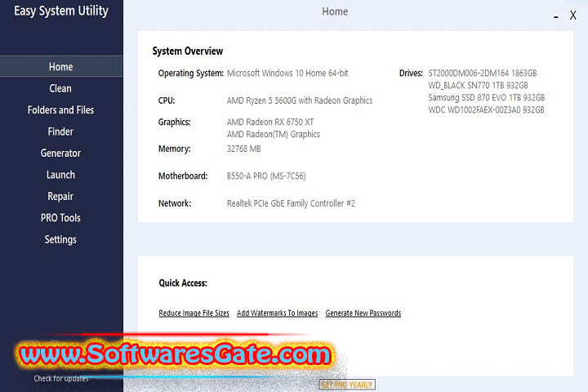Screen dimensions: 588x392
Task: Follow the Generate New Passwords link
Action: tap(363, 313)
